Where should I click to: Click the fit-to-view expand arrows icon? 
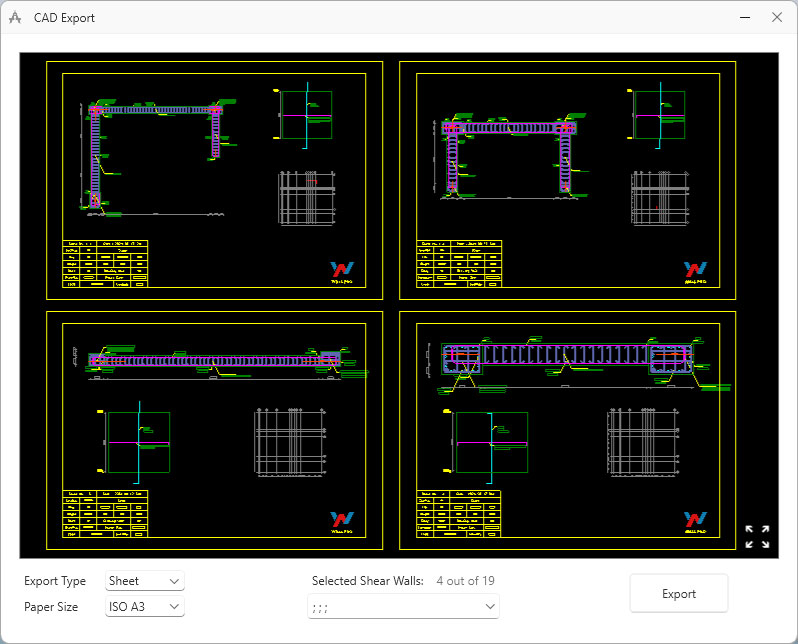pos(757,537)
